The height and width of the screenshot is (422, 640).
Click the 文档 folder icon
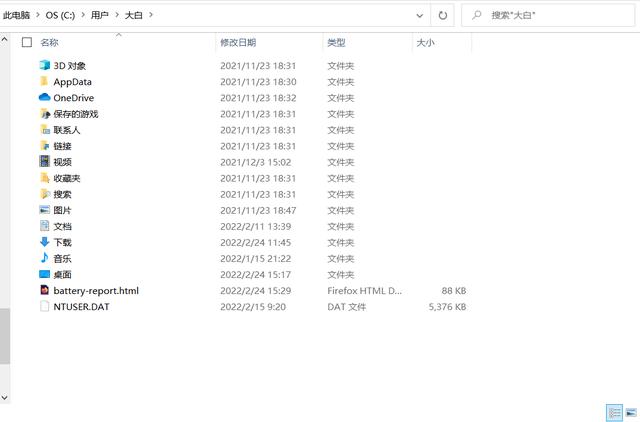click(x=44, y=226)
